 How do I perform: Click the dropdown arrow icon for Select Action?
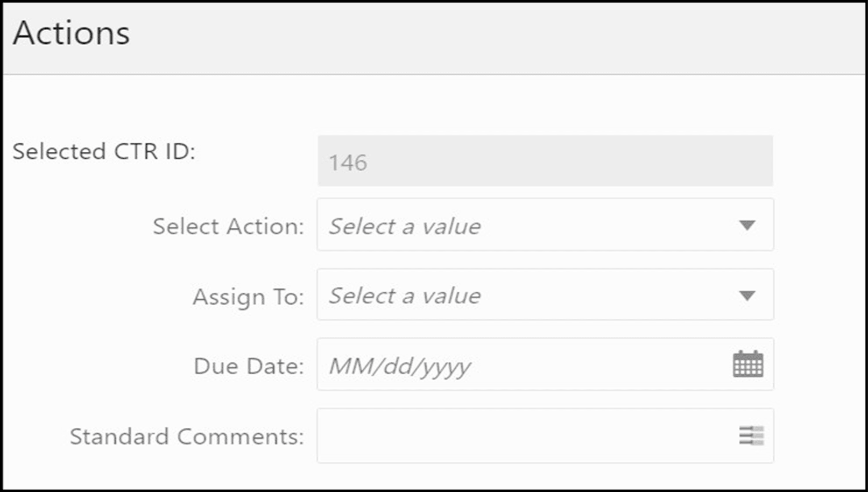747,226
